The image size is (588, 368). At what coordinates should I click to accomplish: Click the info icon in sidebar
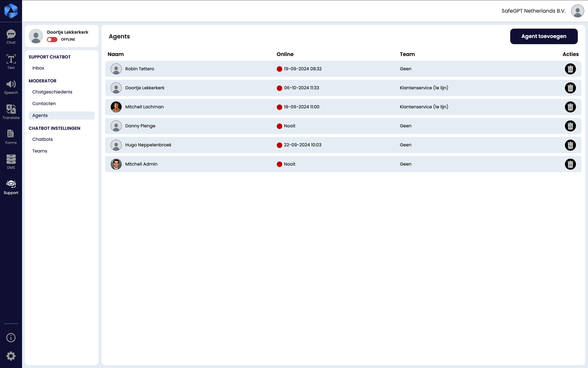(11, 338)
